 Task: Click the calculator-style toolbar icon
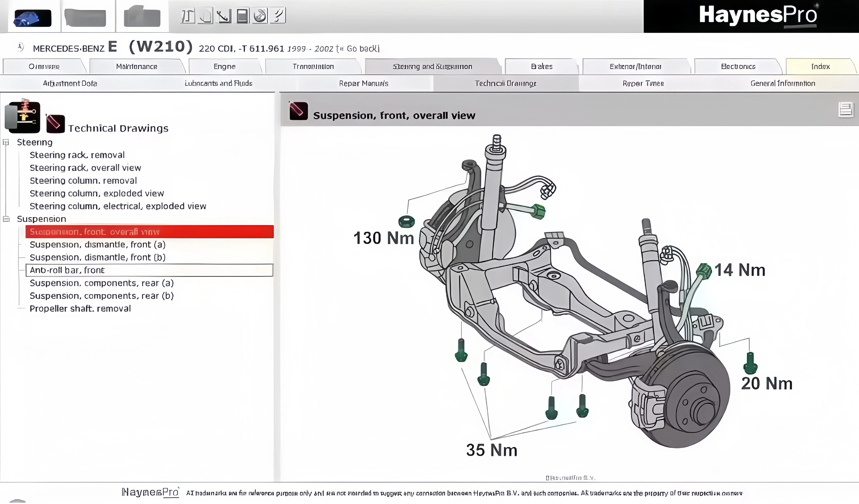(x=242, y=16)
